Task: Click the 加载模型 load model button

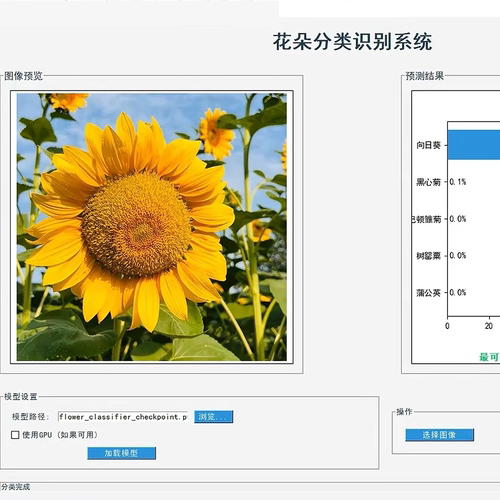Action: click(121, 453)
